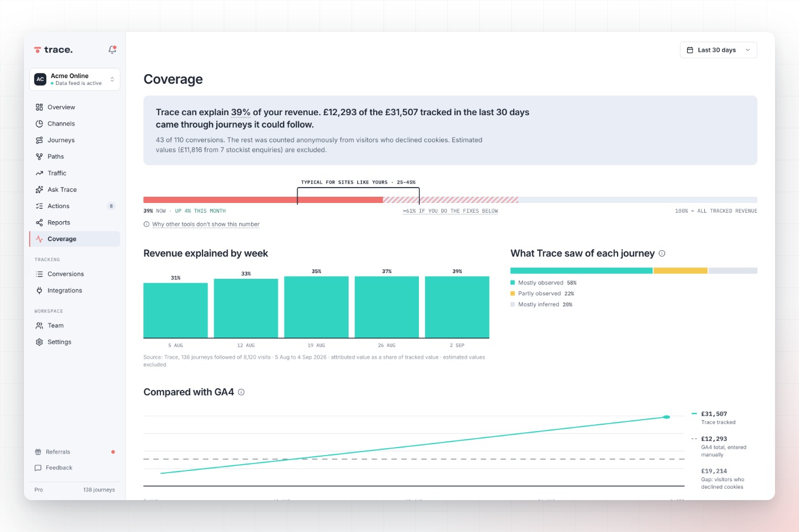Click the £19,214 gap value
Viewport: 799px width, 532px height.
(x=714, y=472)
